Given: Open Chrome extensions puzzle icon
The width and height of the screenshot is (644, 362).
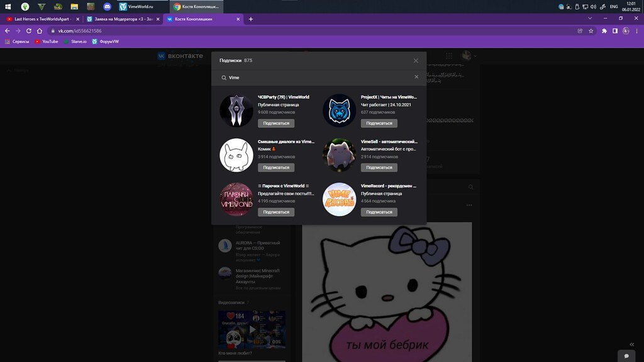Looking at the screenshot, I should click(604, 31).
